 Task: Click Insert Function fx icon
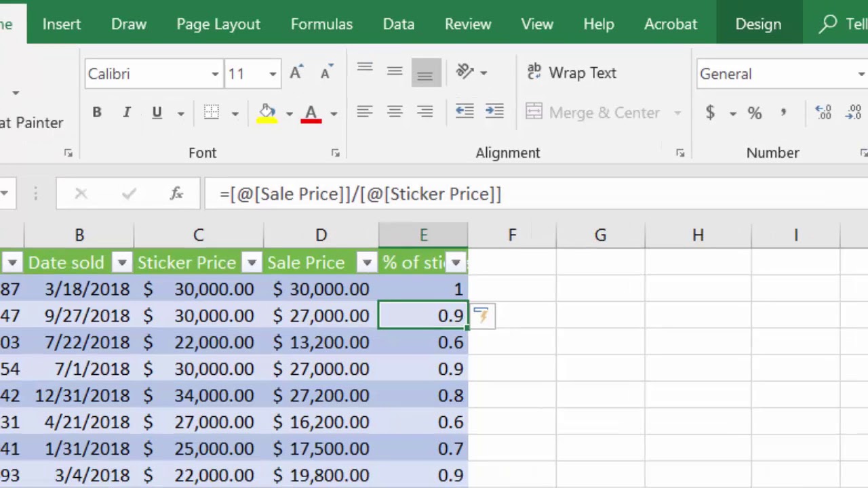[176, 194]
